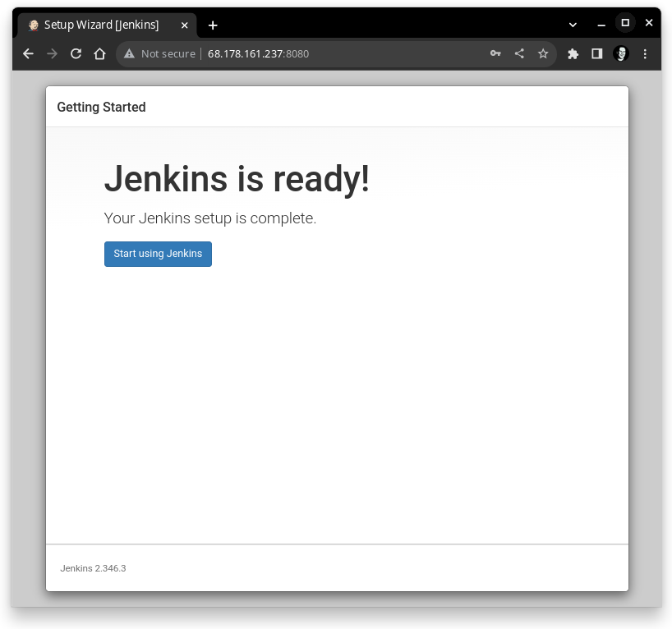Screen dimensions: 672x629
Task: Open the Chrome three-dot menu
Action: pos(645,53)
